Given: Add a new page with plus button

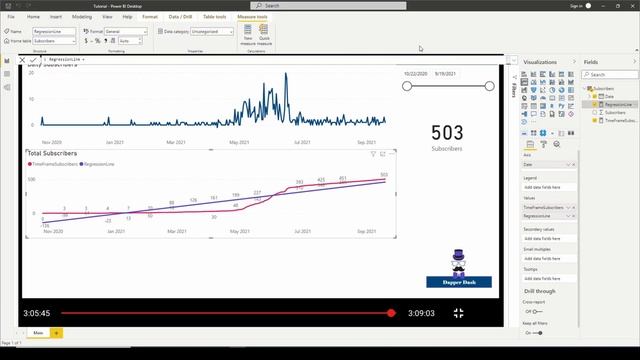Looking at the screenshot, I should [56, 333].
